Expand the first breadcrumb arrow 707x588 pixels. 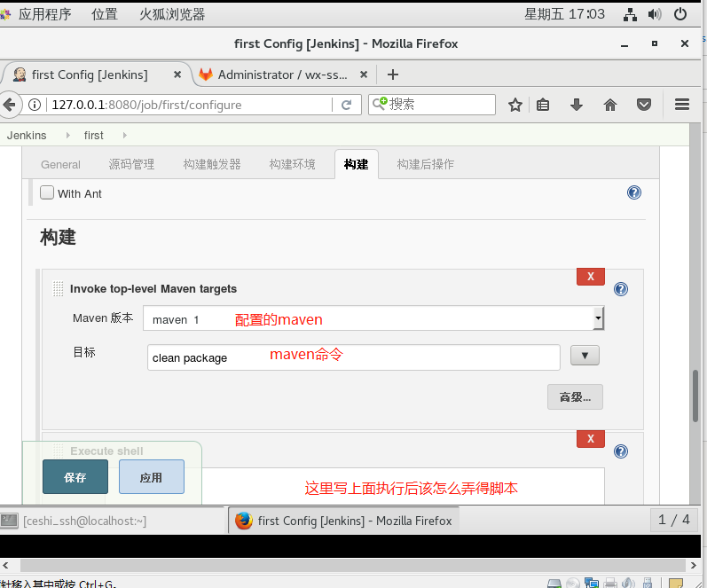point(67,136)
